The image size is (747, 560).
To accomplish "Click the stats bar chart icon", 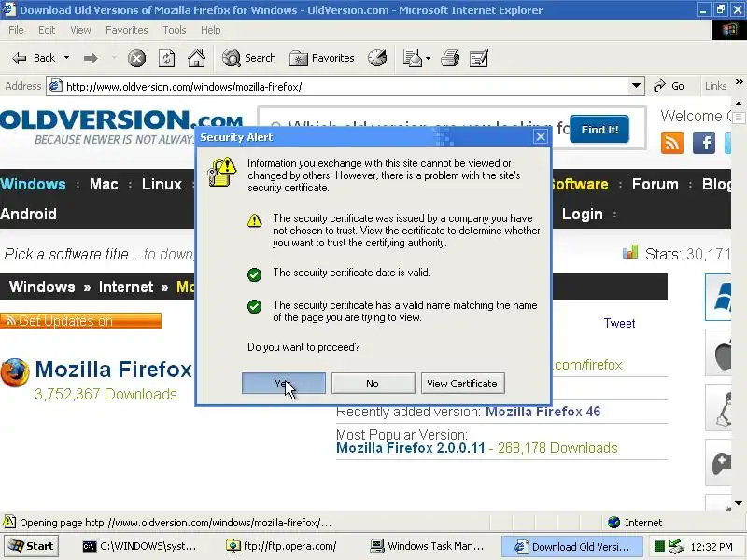I will [629, 252].
